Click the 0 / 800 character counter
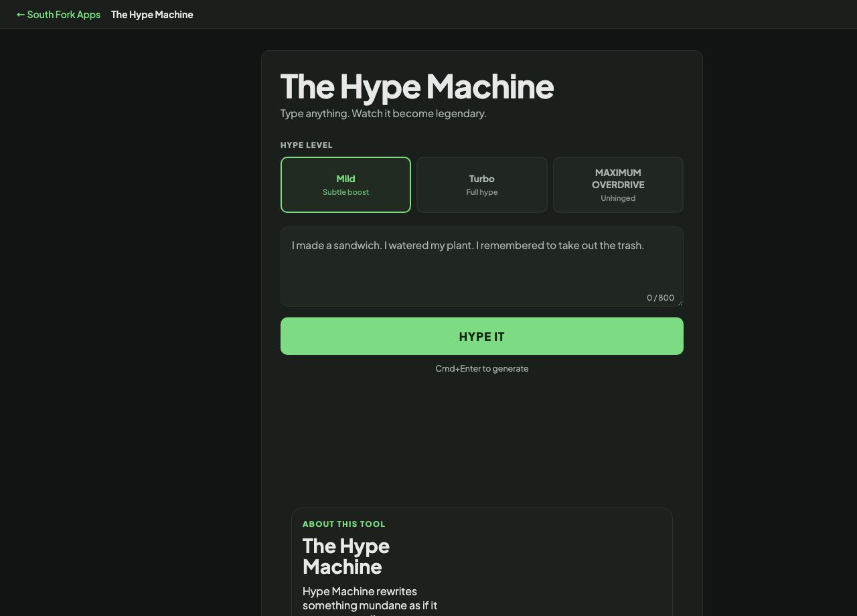 [x=661, y=297]
